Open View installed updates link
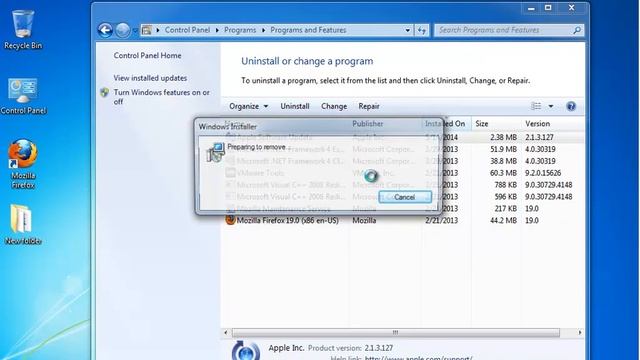This screenshot has width=640, height=360. pyautogui.click(x=150, y=78)
